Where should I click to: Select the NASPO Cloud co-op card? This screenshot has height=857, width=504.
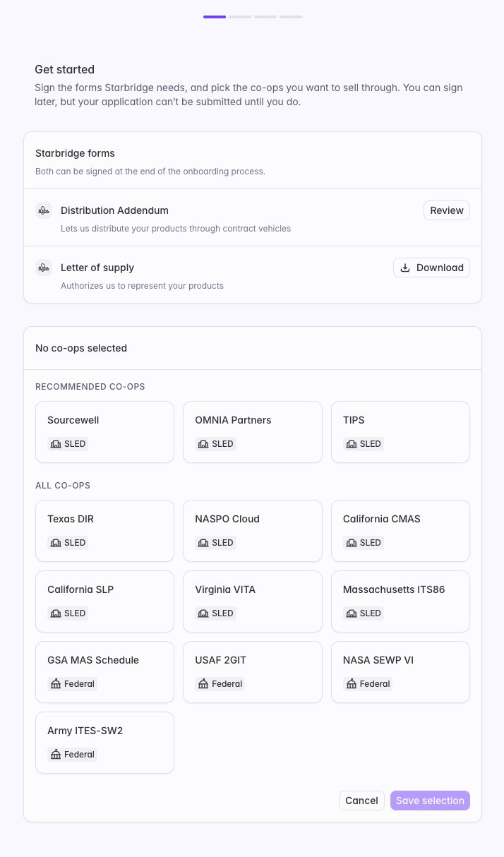[253, 531]
